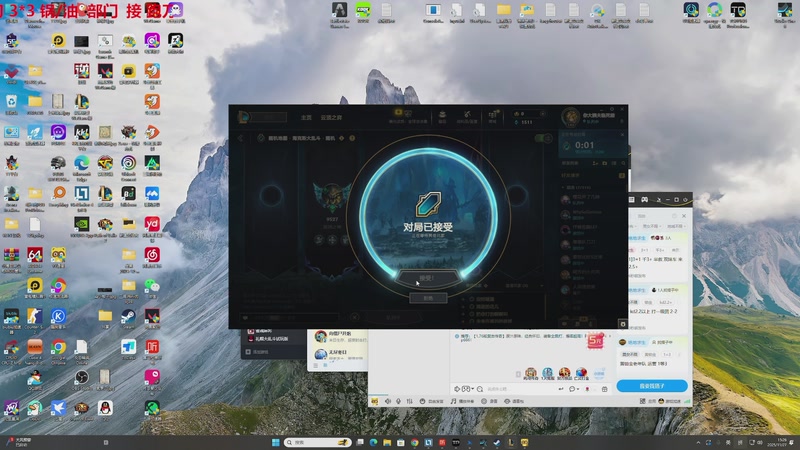
Task: Click the round X cancel button in League lobby
Action: [355, 317]
